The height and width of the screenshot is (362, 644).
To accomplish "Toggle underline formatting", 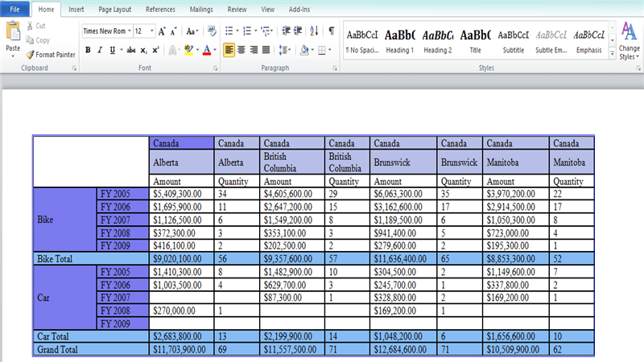I will click(112, 50).
